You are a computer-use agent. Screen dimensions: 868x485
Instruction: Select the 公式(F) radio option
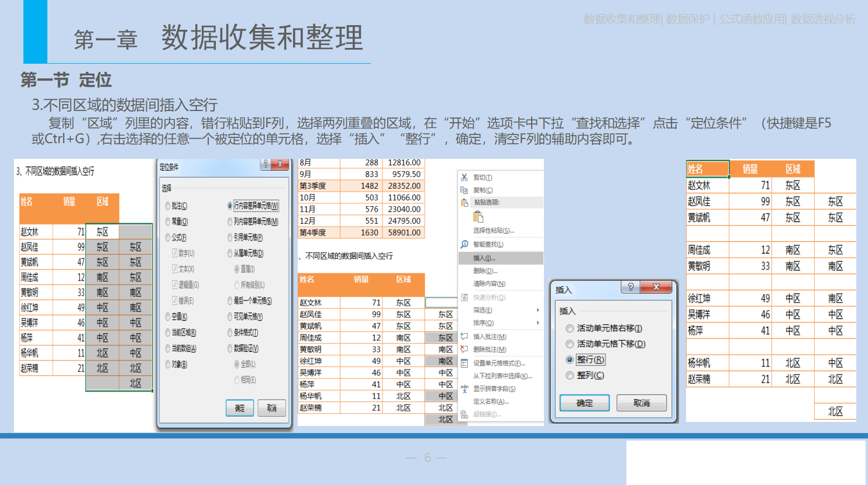[168, 238]
